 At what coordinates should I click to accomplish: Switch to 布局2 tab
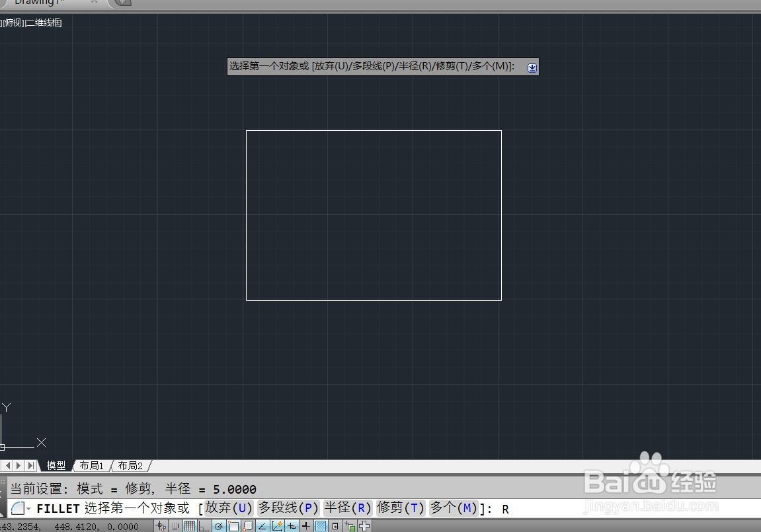(x=130, y=465)
